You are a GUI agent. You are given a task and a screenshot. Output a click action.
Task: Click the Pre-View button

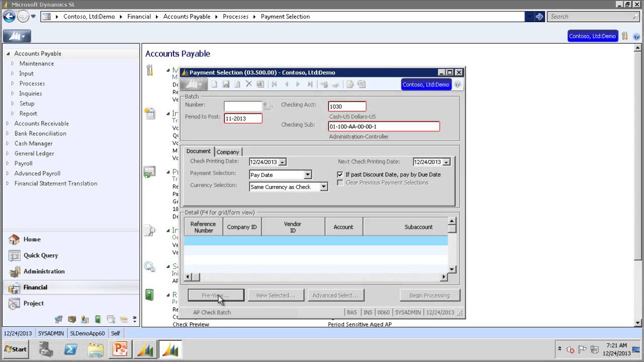coord(216,295)
